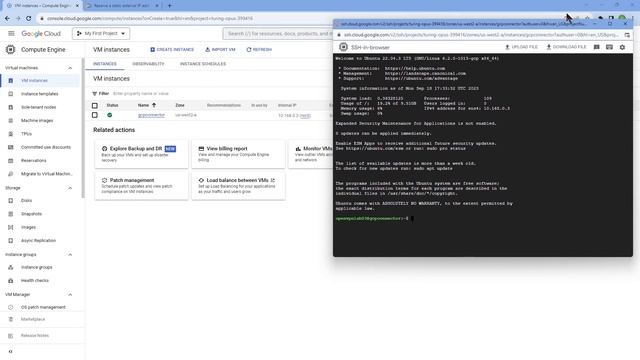Open View billing report card

coord(238,154)
